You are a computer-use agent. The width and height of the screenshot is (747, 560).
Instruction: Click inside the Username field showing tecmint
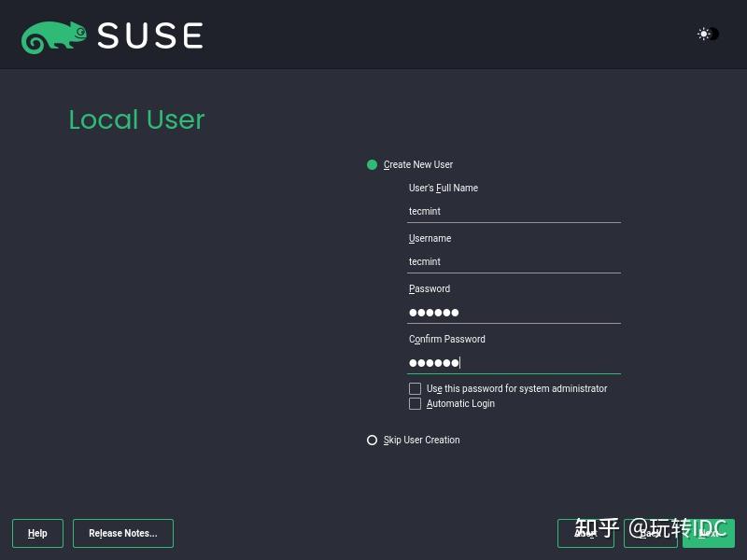[x=514, y=261]
